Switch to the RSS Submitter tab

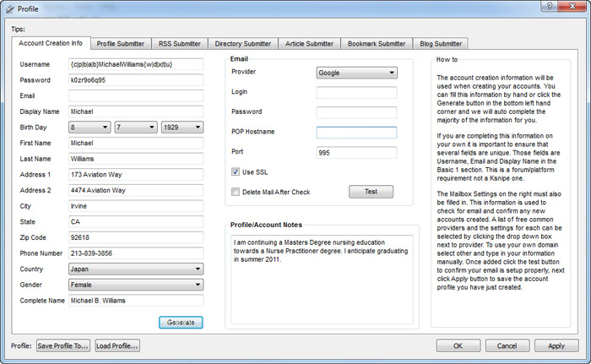179,44
